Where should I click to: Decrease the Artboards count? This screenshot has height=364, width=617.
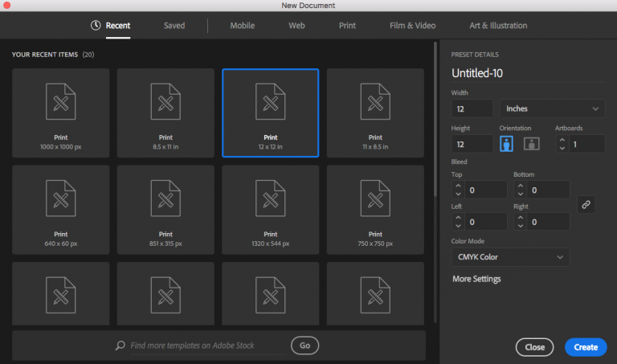click(562, 148)
